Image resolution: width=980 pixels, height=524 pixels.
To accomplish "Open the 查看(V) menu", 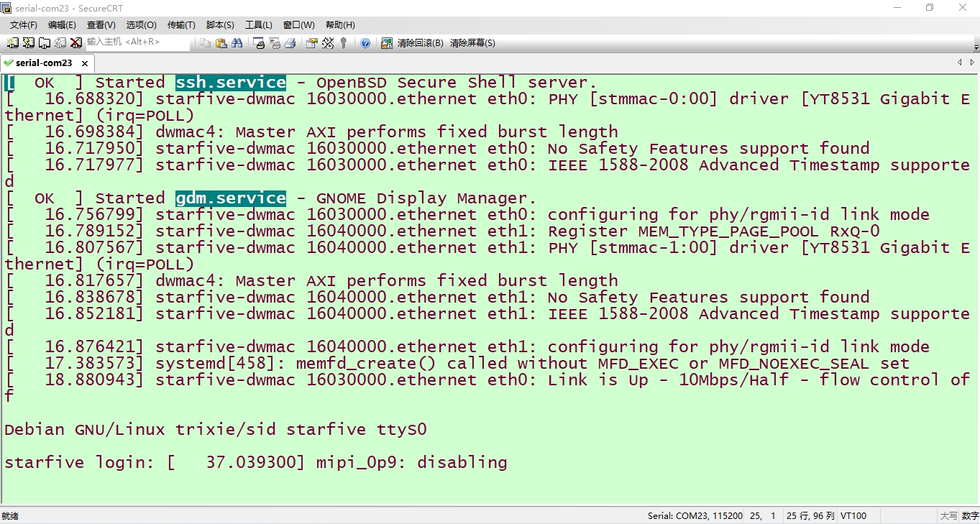I will click(101, 25).
